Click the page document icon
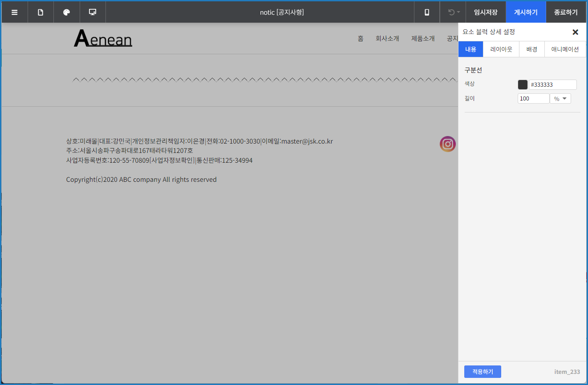The height and width of the screenshot is (385, 588). coord(41,12)
